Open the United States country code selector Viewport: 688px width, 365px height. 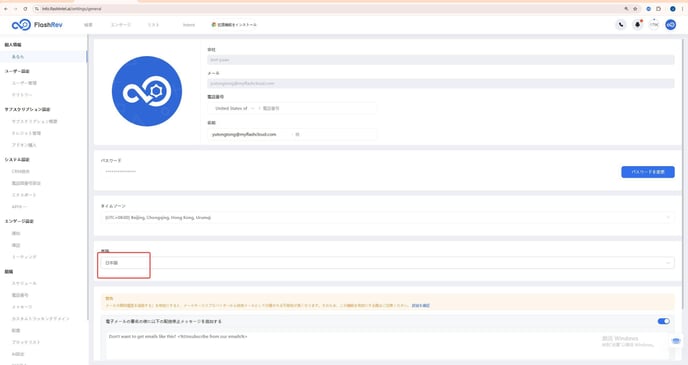pyautogui.click(x=234, y=108)
